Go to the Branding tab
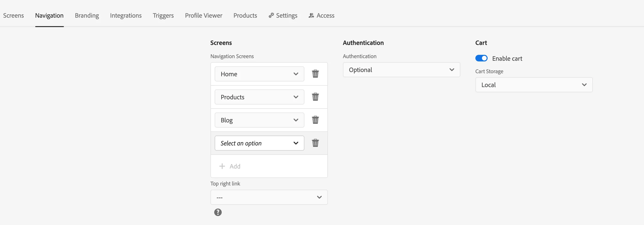Image resolution: width=644 pixels, height=225 pixels. (87, 16)
